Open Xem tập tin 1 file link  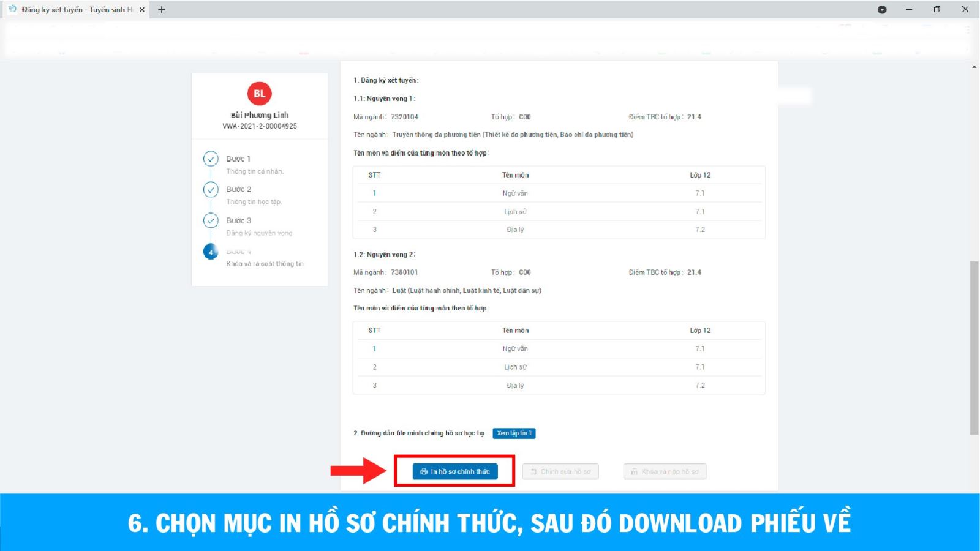(514, 433)
